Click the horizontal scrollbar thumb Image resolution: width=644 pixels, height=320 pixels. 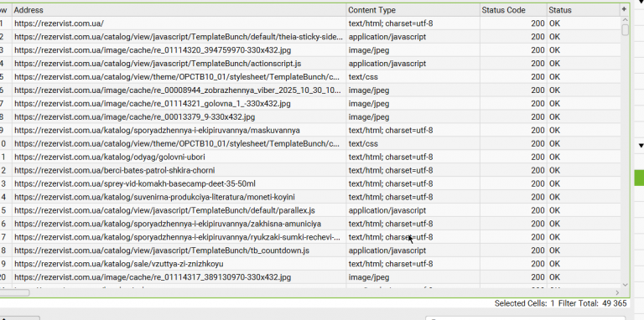[15, 292]
